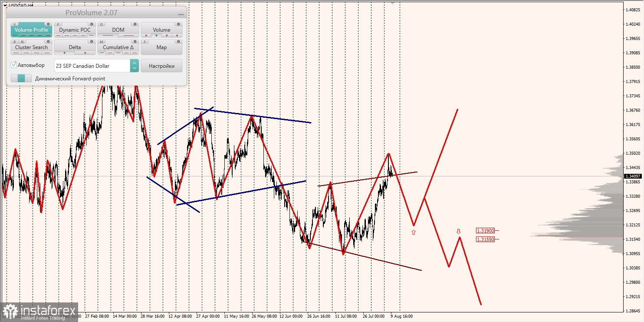Click the 14 Mar 00:00 time axis label
644x322 pixels.
click(x=125, y=316)
